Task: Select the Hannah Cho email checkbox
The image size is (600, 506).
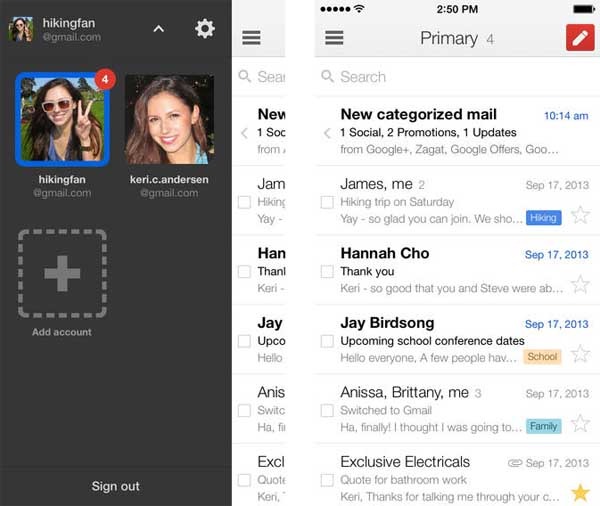Action: point(327,272)
